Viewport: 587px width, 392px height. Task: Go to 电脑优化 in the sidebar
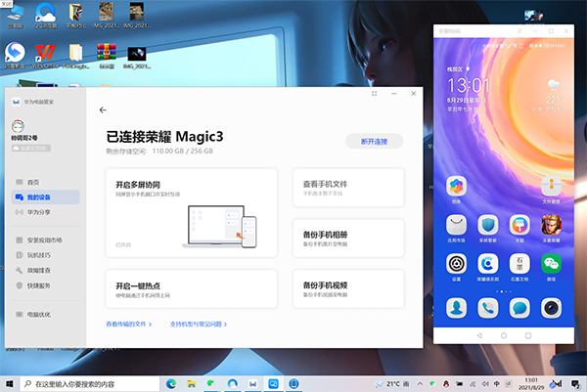tap(39, 314)
